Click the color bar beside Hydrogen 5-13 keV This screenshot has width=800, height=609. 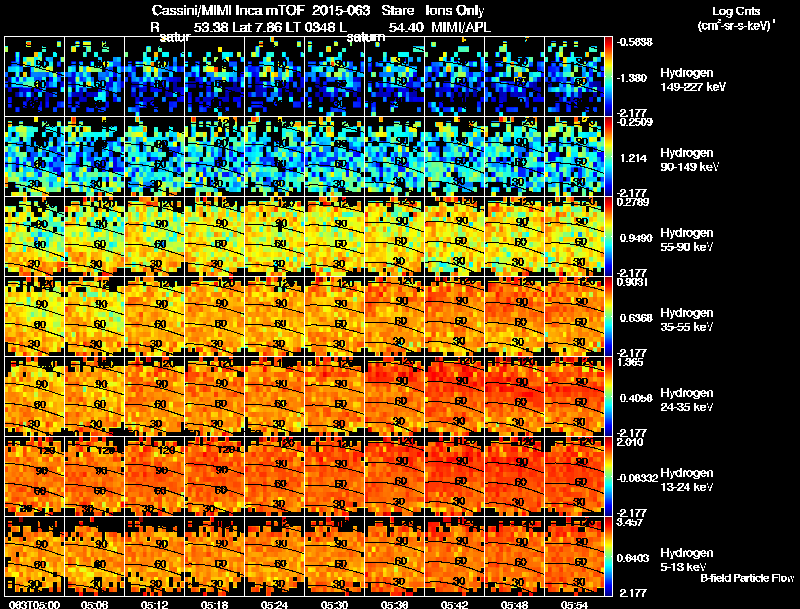609,556
